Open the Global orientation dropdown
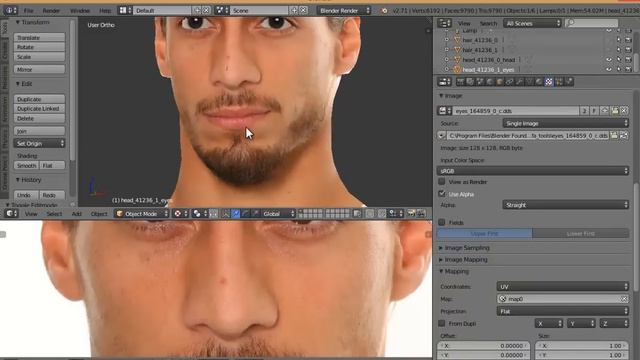Screen dimensions: 640x360 click(x=278, y=213)
